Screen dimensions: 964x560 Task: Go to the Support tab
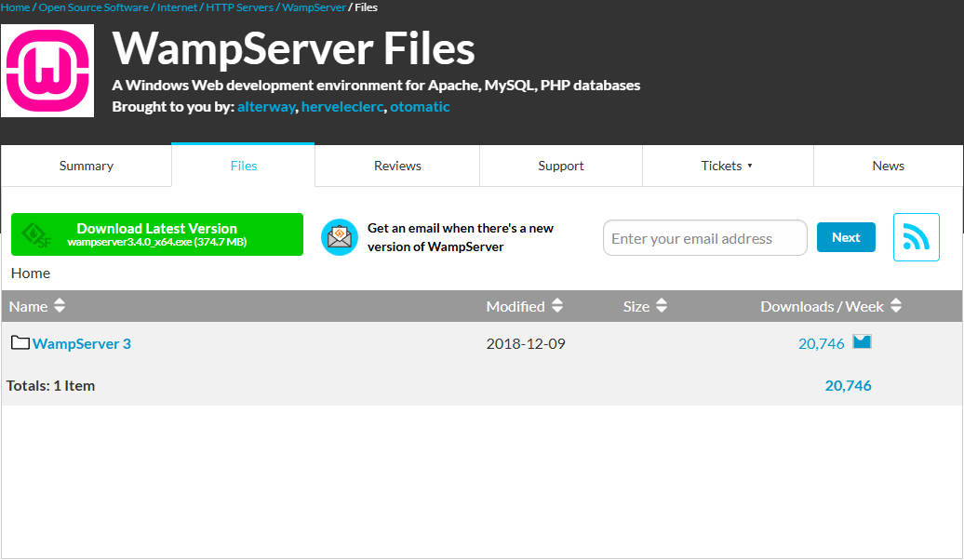pos(561,166)
